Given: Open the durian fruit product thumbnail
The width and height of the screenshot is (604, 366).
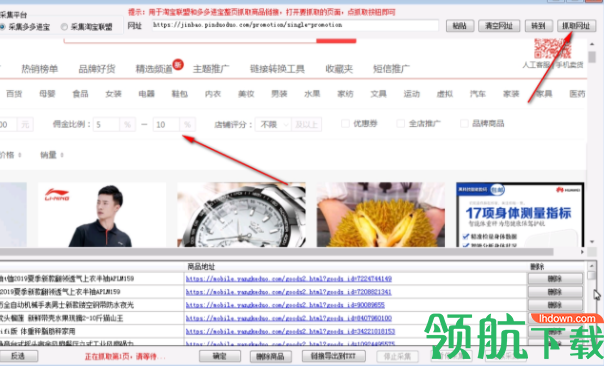Looking at the screenshot, I should 381,215.
